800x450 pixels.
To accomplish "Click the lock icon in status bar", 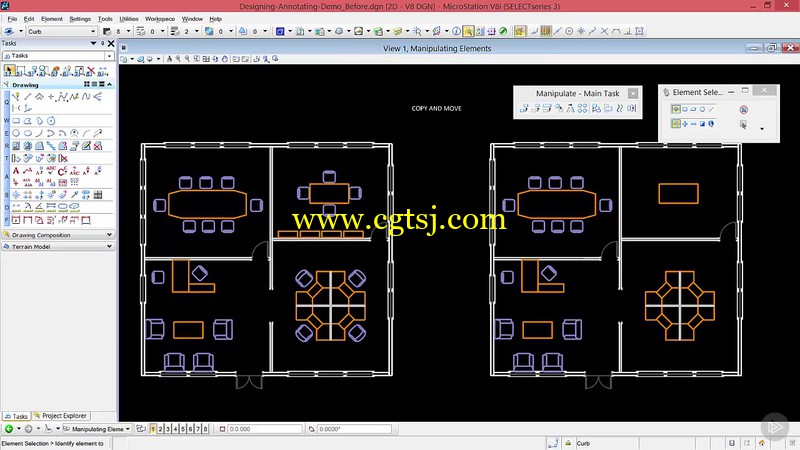I will (568, 443).
